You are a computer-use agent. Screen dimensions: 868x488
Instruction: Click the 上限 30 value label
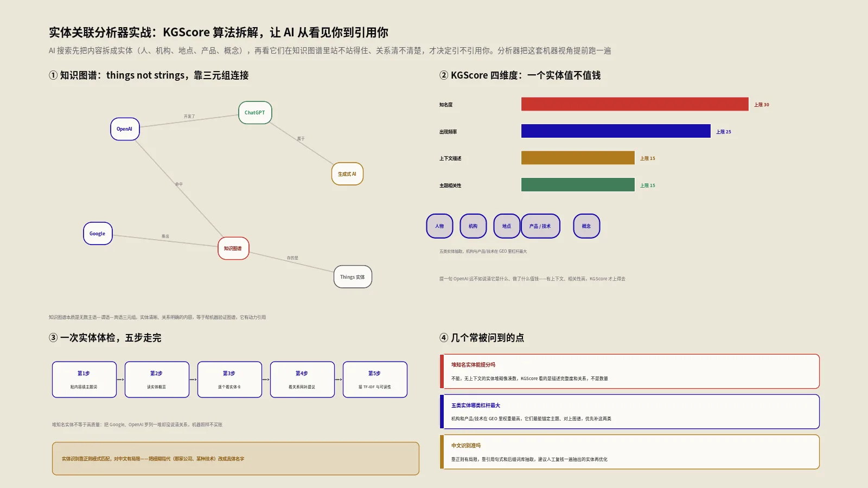click(762, 105)
